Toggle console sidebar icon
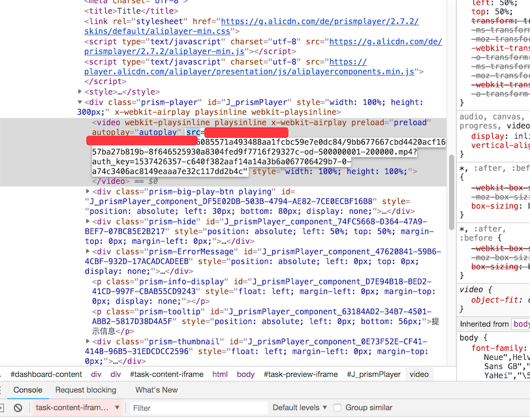Image resolution: width=530 pixels, height=420 pixels. coord(2,408)
